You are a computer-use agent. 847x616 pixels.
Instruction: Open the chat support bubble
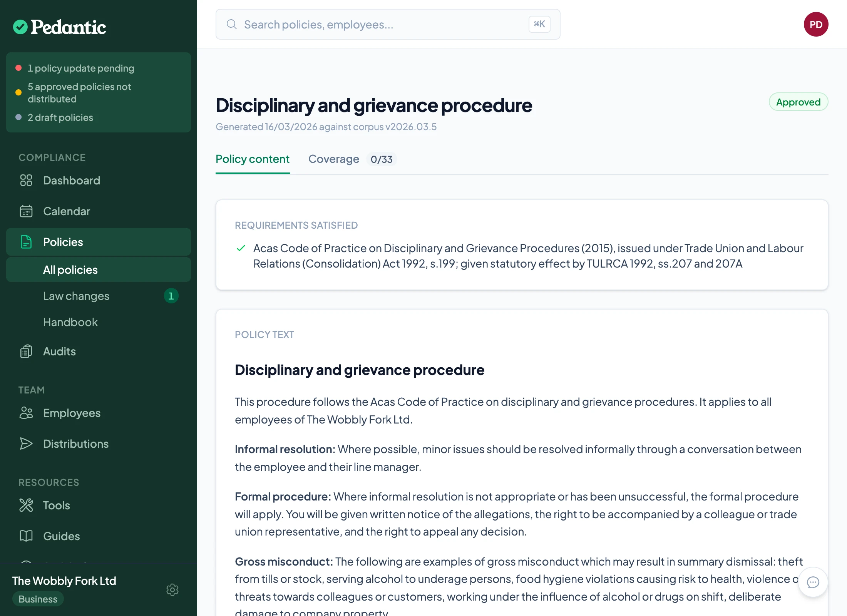tap(813, 583)
